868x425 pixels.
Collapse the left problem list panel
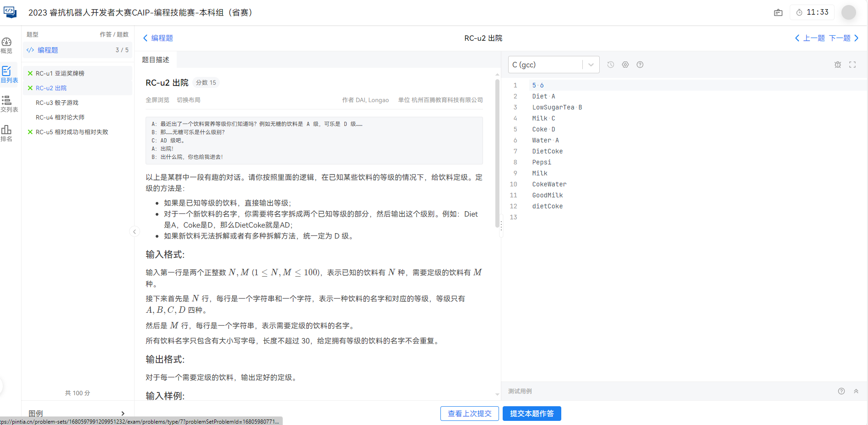tap(135, 232)
